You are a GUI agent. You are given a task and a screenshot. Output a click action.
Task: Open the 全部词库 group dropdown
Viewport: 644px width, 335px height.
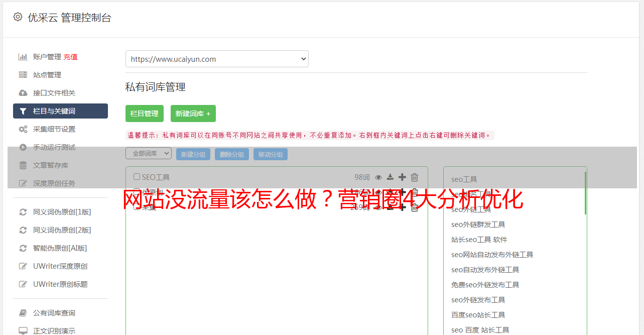149,153
